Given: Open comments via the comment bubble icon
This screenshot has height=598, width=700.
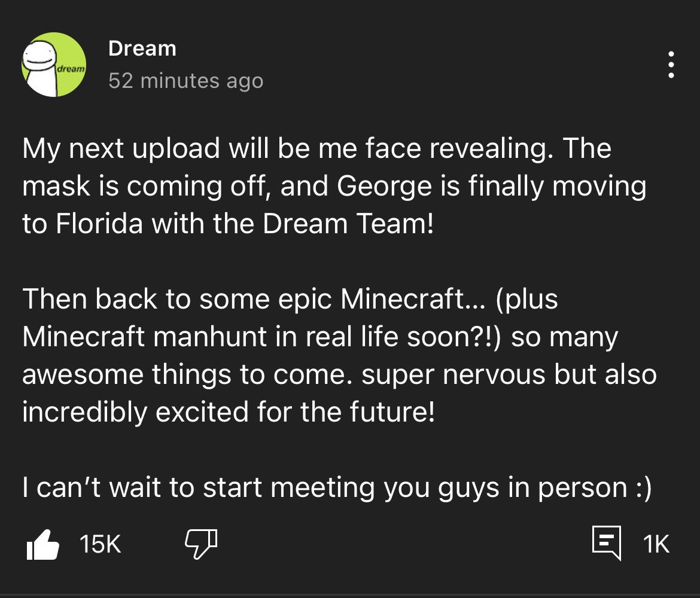Looking at the screenshot, I should [x=607, y=542].
